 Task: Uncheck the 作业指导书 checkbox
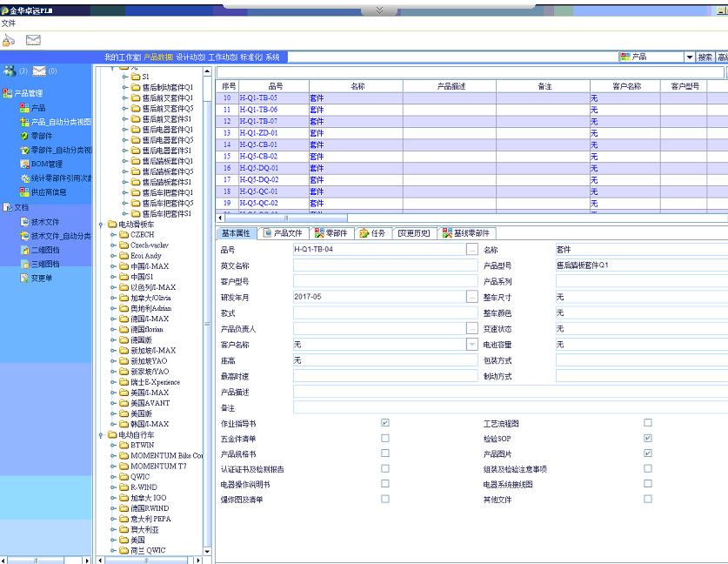tap(384, 423)
